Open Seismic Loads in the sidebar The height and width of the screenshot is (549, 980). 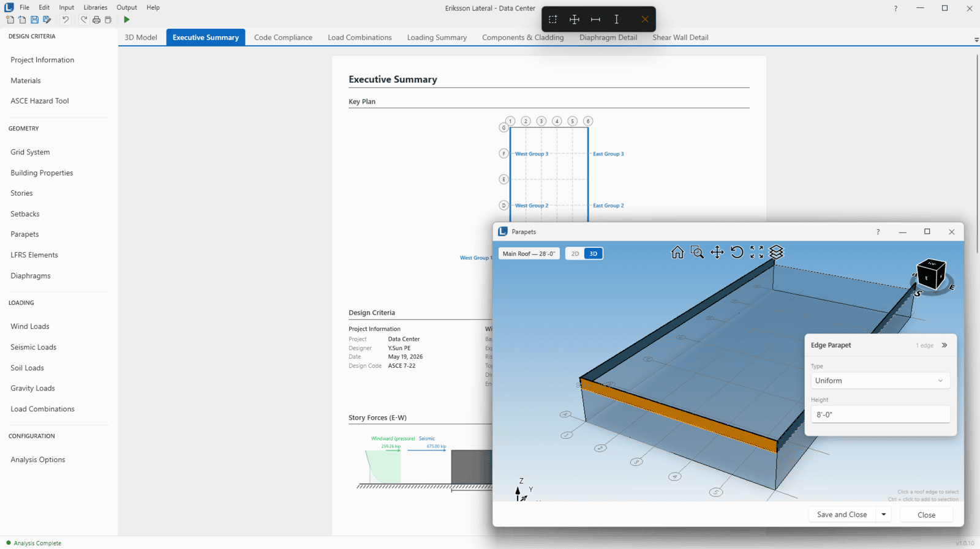coord(34,347)
